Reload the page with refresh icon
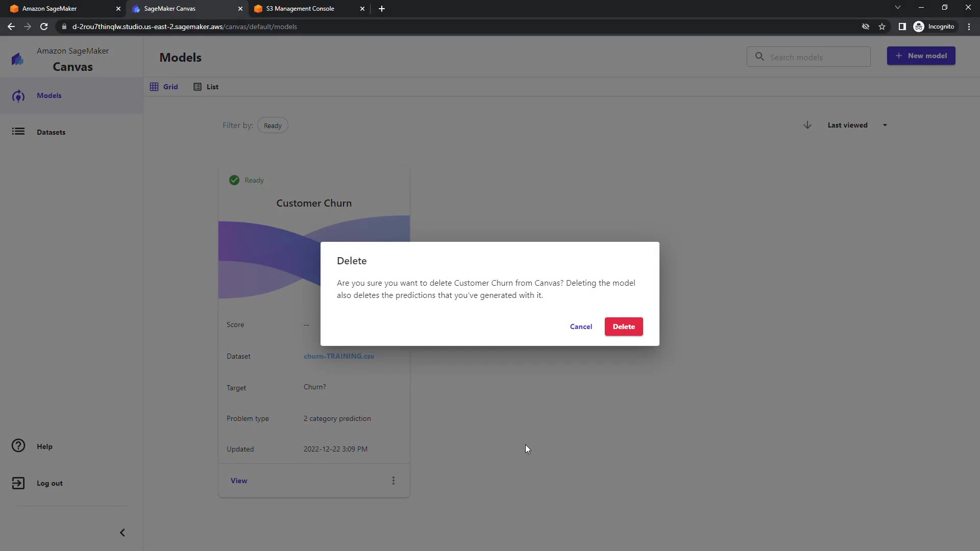The image size is (980, 551). tap(44, 27)
